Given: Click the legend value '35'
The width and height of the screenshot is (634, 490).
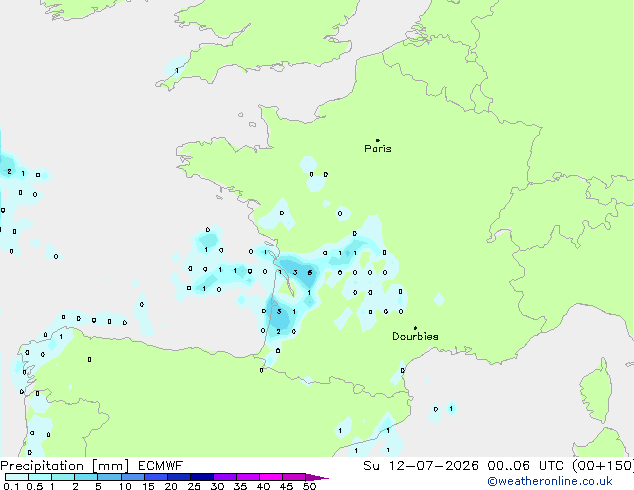Looking at the screenshot, I should pyautogui.click(x=240, y=486).
